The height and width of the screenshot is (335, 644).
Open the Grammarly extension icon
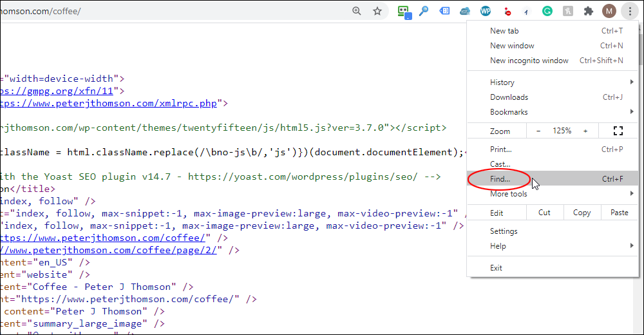tap(547, 11)
